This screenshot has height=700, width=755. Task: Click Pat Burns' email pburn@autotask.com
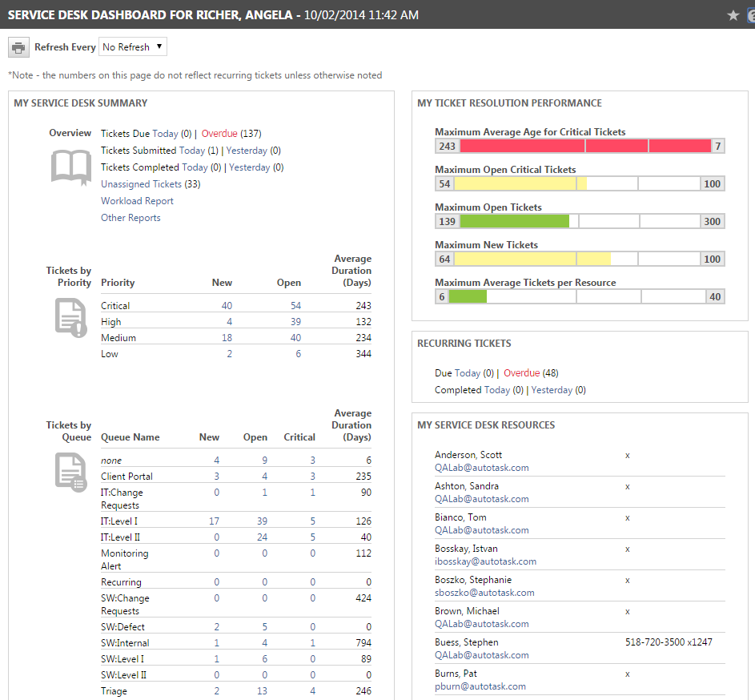tap(480, 686)
